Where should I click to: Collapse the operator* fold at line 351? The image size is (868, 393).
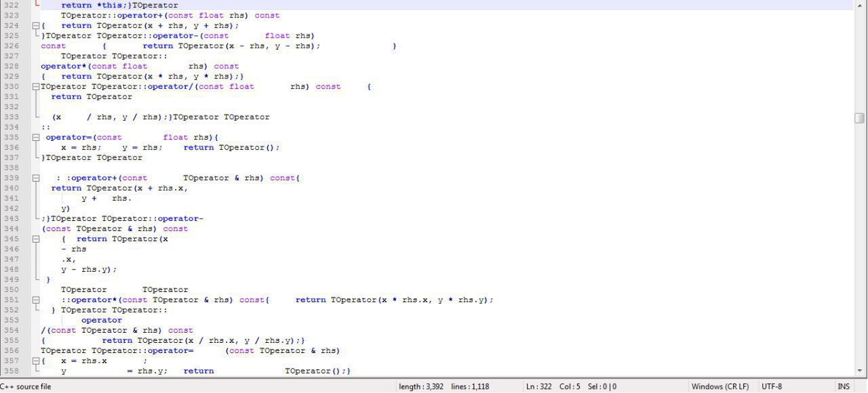pos(36,299)
